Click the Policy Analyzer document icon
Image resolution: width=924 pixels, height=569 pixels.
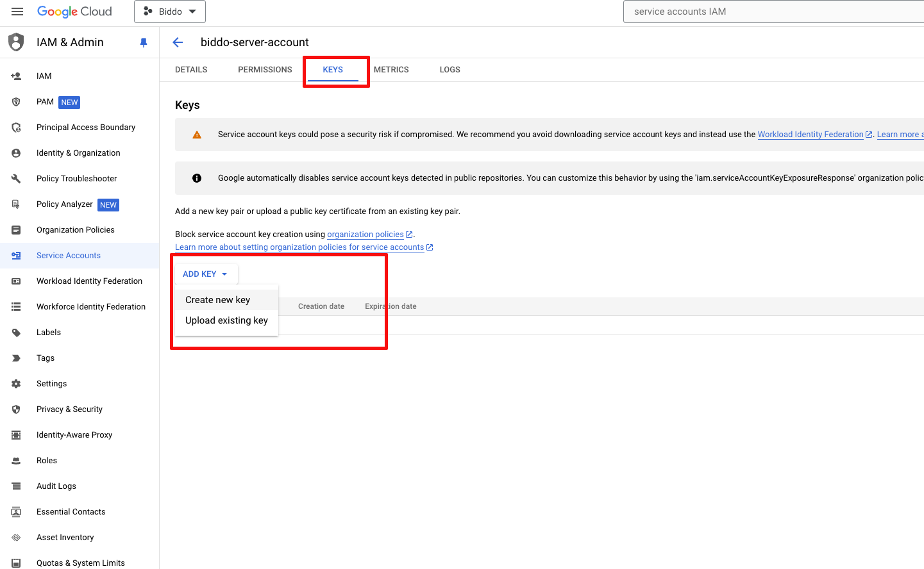click(16, 204)
